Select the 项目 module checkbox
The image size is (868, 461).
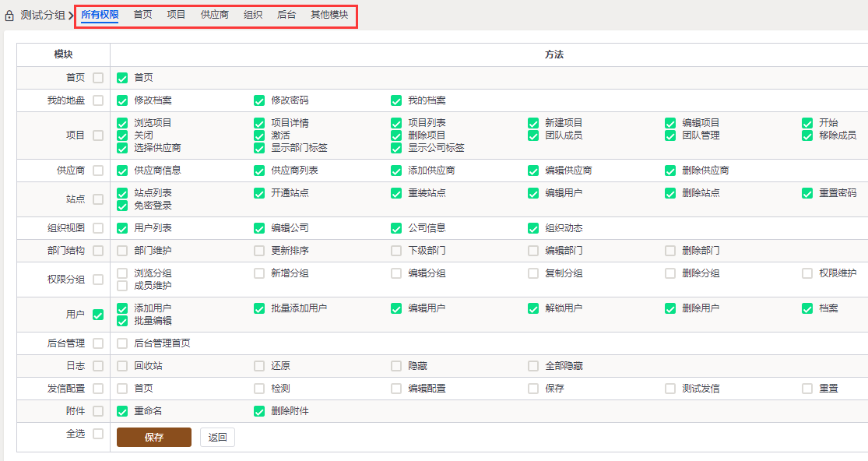(98, 135)
